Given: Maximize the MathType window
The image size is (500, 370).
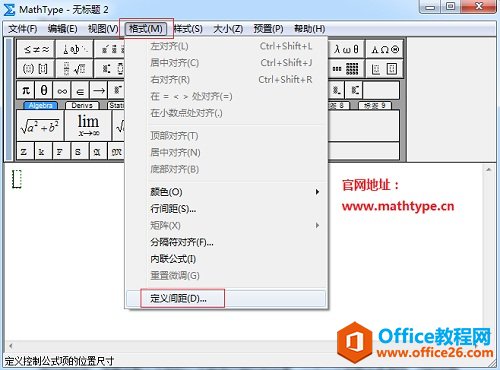Looking at the screenshot, I should (x=450, y=6).
